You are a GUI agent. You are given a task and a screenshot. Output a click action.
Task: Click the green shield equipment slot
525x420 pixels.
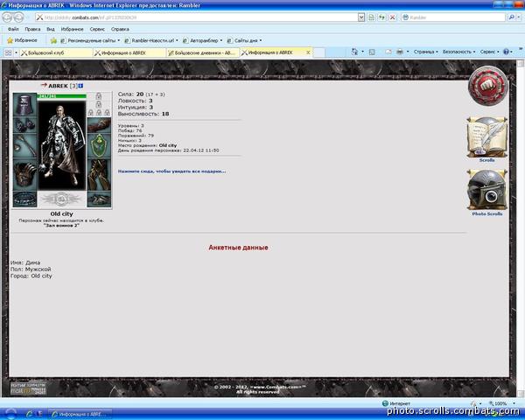coord(99,145)
